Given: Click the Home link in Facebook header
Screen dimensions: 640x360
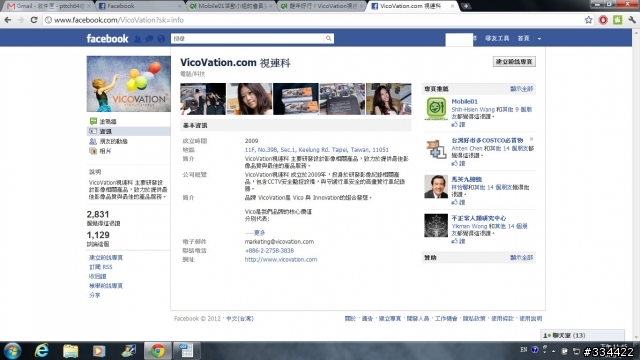Looking at the screenshot, I should click(523, 38).
